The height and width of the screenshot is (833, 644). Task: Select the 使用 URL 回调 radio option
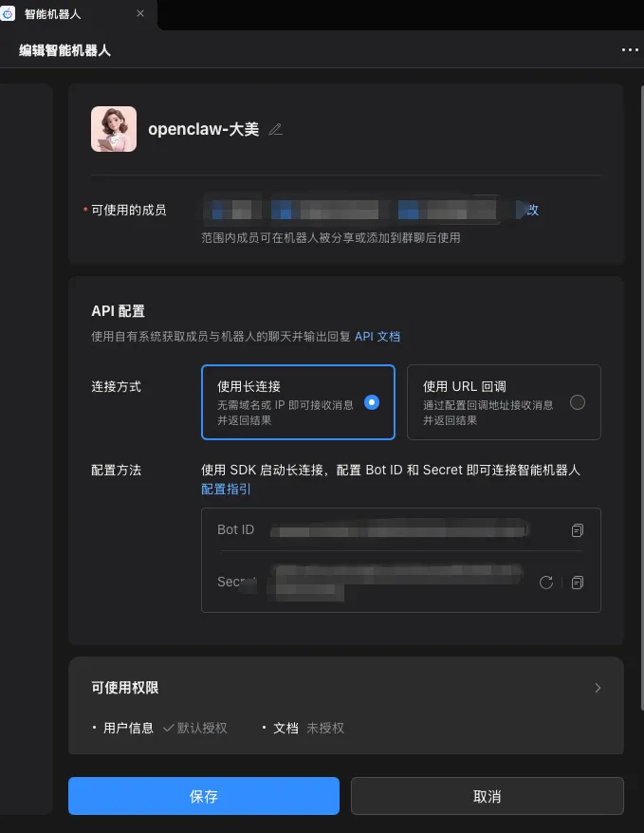[x=577, y=402]
